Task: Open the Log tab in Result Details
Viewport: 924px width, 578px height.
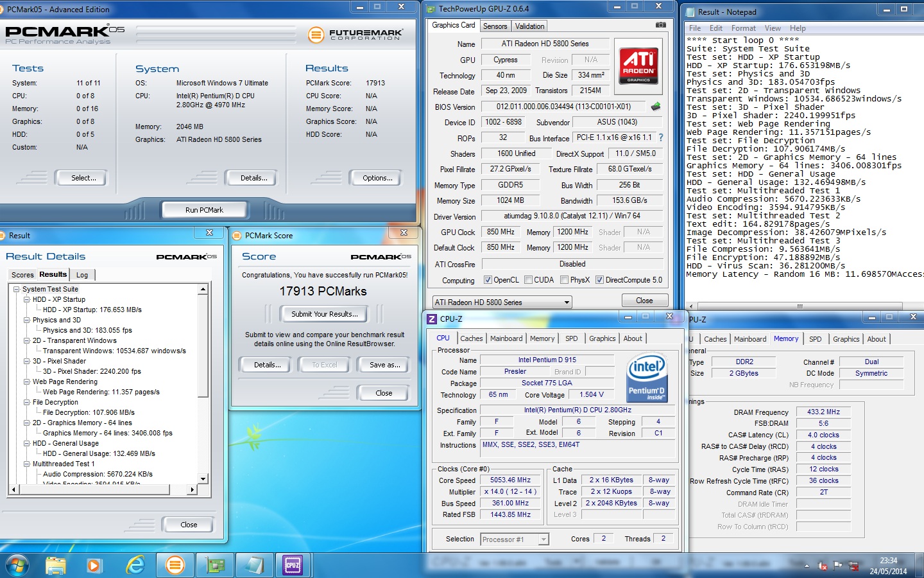Action: 82,275
